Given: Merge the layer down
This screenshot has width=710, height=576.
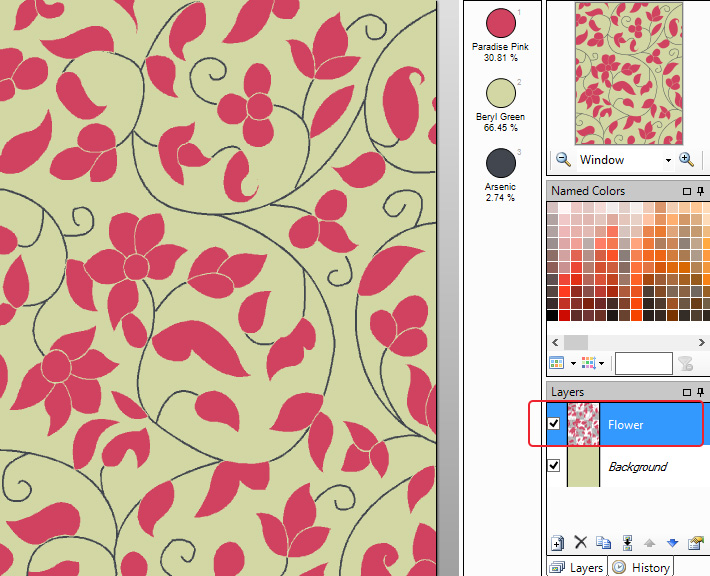Looking at the screenshot, I should pyautogui.click(x=627, y=543).
